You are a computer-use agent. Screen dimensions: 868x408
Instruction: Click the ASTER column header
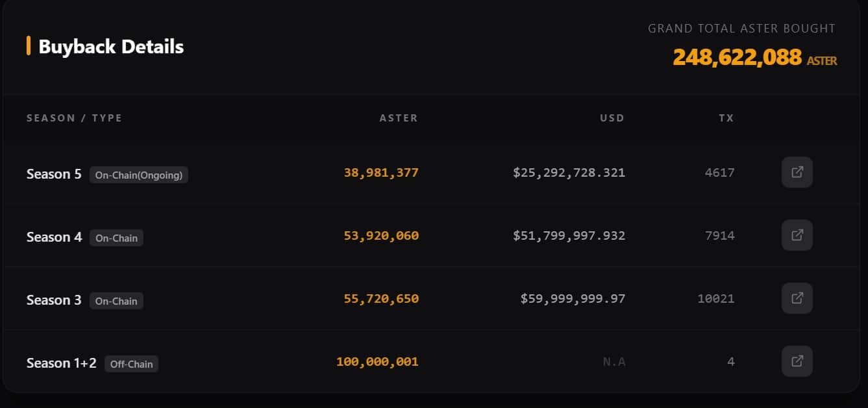[399, 118]
